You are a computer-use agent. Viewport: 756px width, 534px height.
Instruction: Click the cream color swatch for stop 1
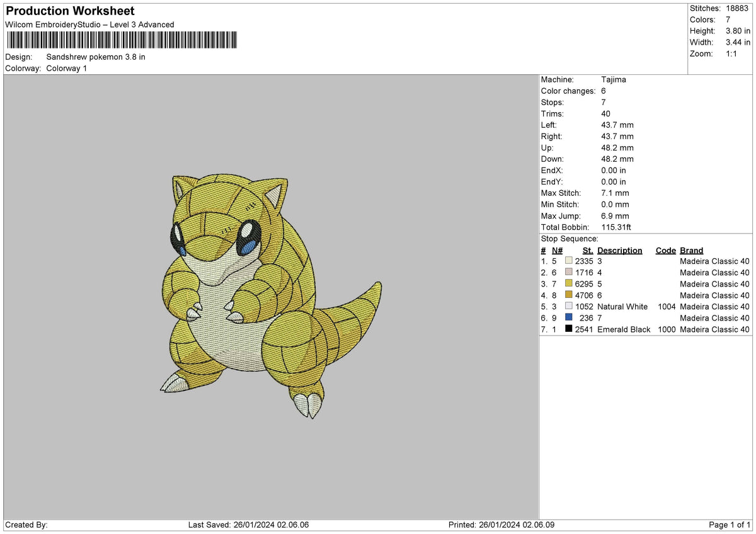pyautogui.click(x=569, y=261)
